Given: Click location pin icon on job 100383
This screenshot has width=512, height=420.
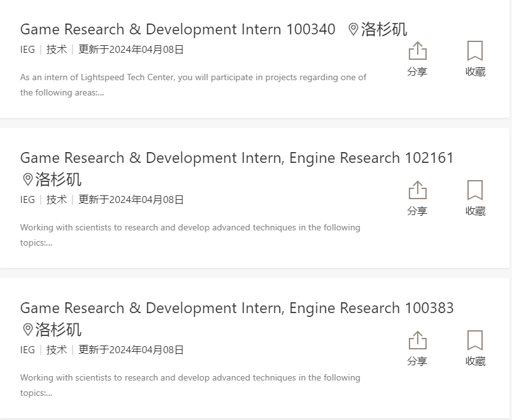Looking at the screenshot, I should [x=28, y=330].
